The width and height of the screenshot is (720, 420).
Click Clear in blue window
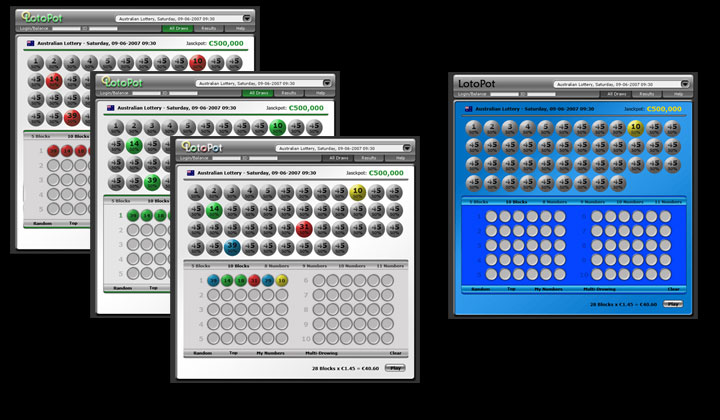pyautogui.click(x=673, y=289)
